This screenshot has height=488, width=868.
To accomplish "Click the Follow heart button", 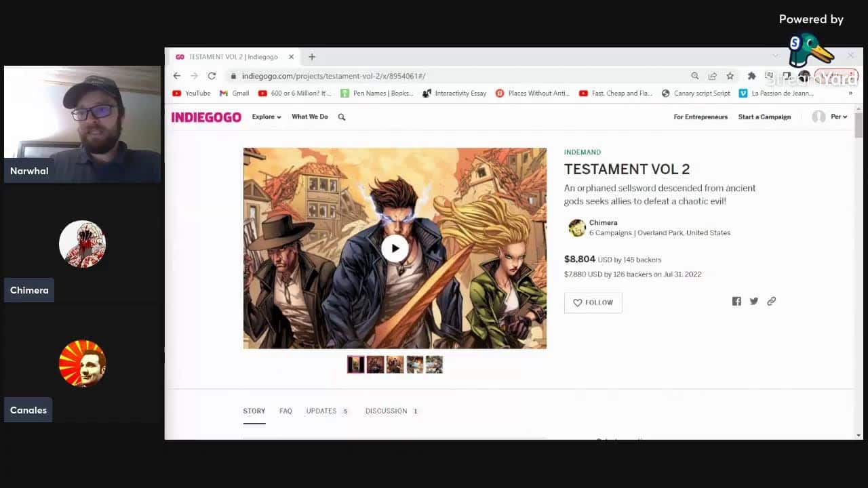I will coord(593,303).
